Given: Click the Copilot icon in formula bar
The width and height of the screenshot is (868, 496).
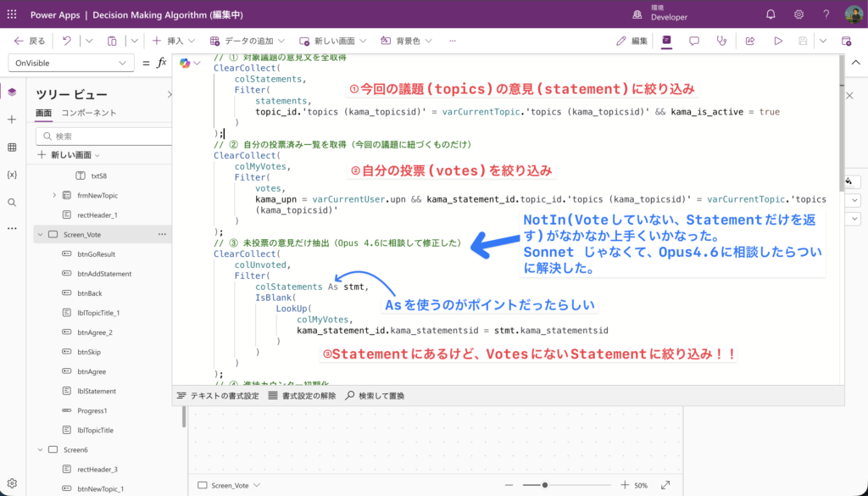Looking at the screenshot, I should click(185, 64).
